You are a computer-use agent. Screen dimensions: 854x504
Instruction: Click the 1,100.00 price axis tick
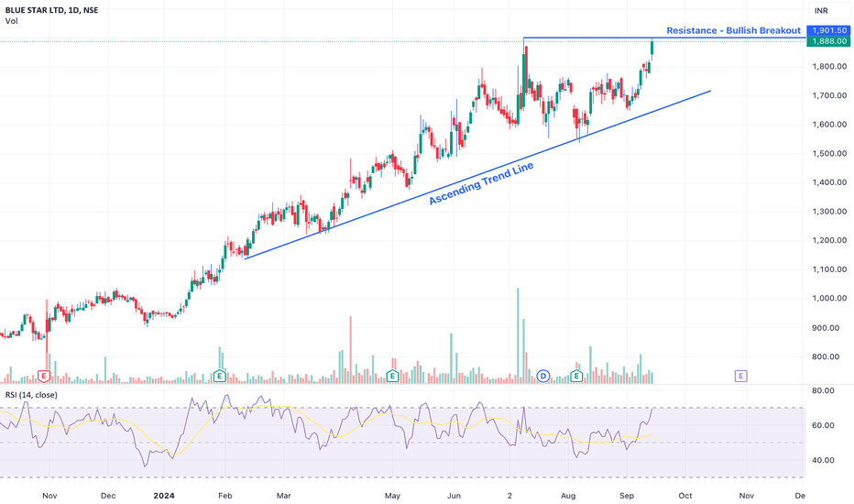click(829, 269)
